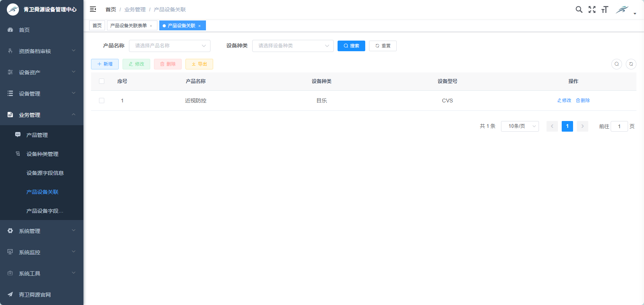
Task: Click the blue 搜索 button
Action: 351,46
